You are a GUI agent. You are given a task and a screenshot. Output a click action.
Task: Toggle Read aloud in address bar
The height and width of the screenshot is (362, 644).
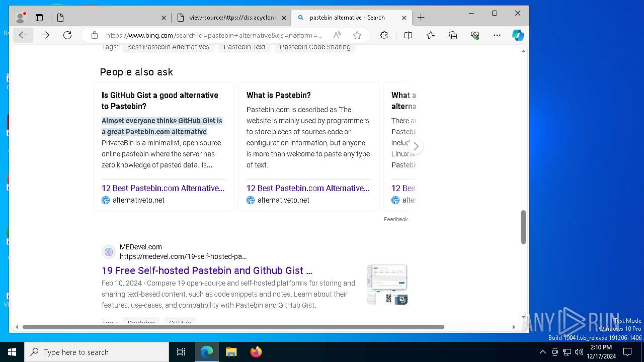[x=337, y=35]
